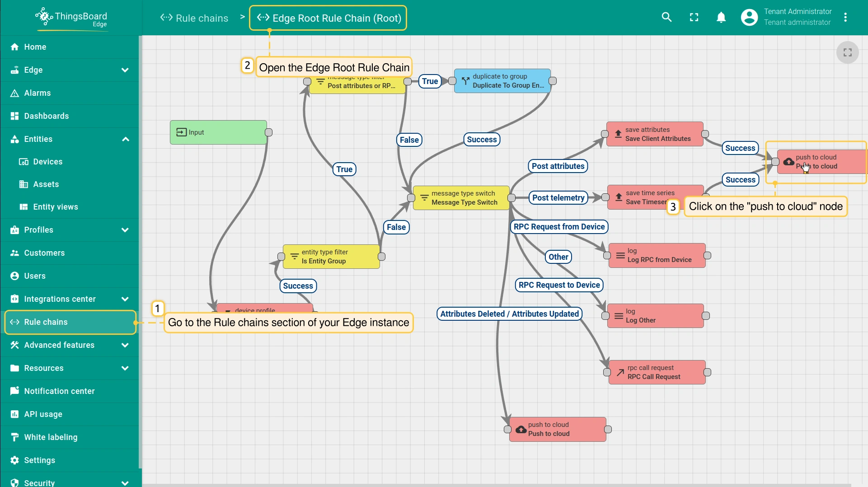
Task: Click the Rule chains breadcrumb link
Action: [195, 18]
